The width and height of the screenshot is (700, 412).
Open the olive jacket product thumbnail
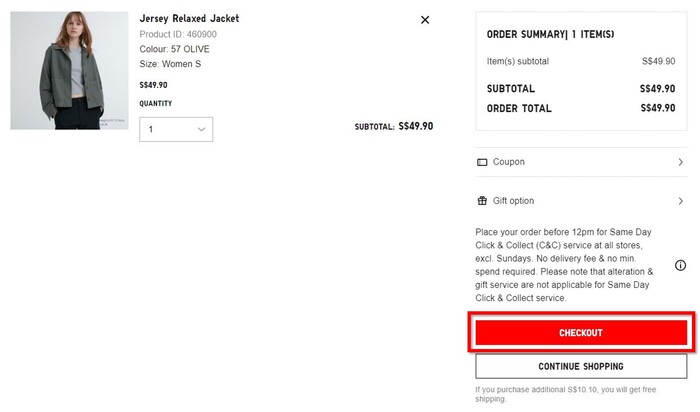tap(69, 70)
